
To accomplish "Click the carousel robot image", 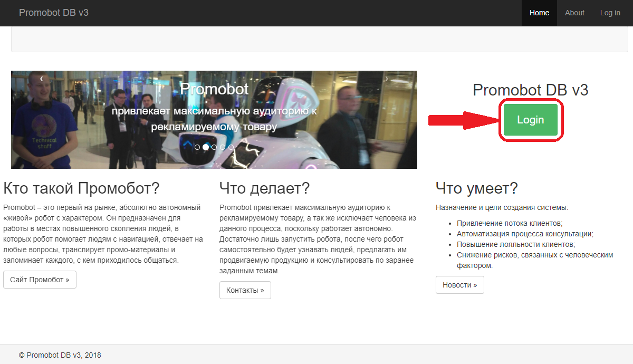I will tap(214, 120).
